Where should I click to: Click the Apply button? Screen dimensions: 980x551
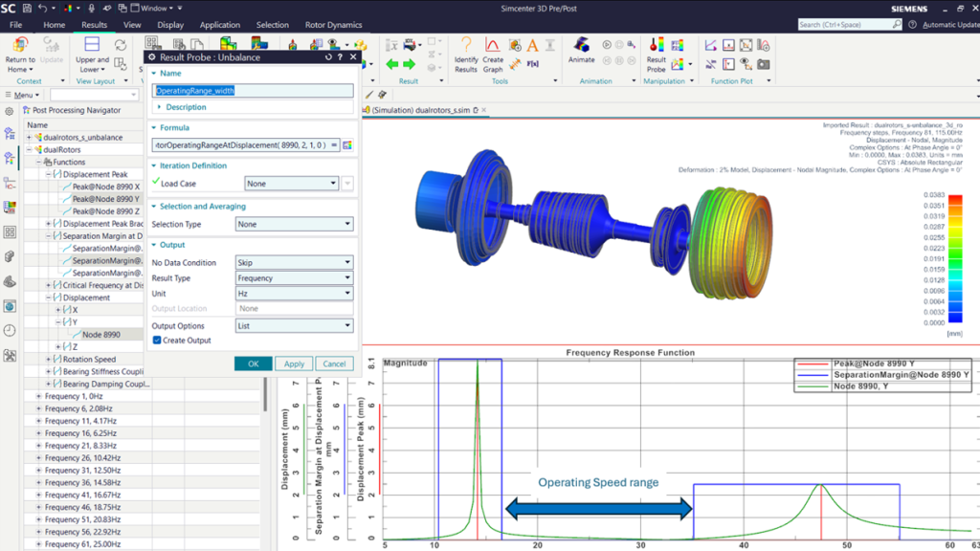[x=294, y=364]
